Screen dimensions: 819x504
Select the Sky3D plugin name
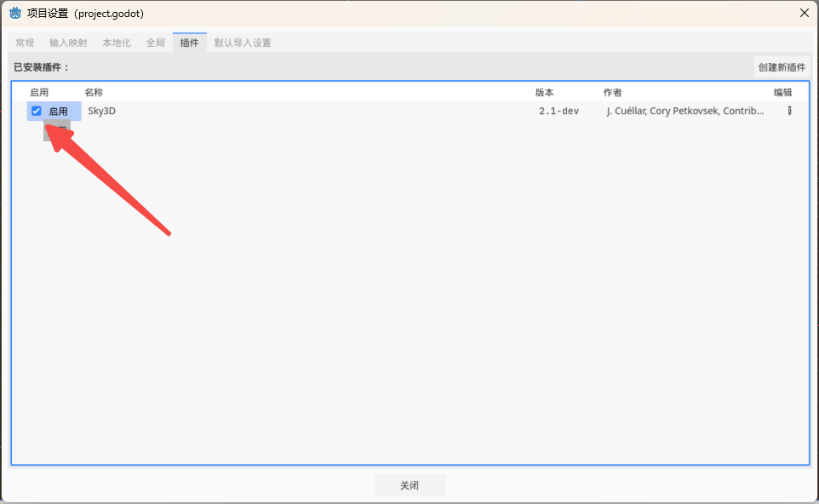(101, 111)
